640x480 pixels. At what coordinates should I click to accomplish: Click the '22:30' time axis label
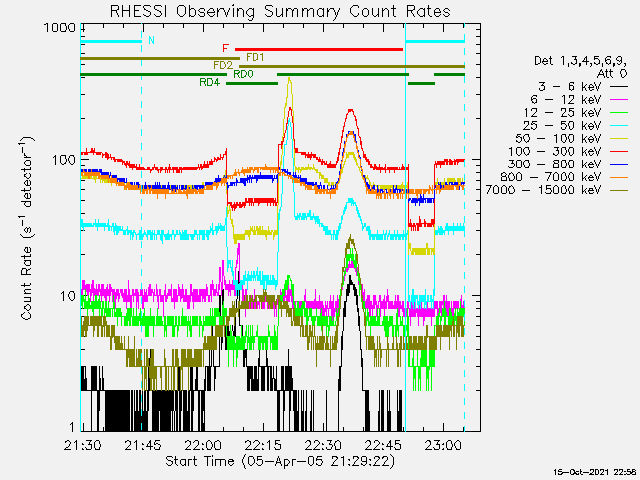(323, 445)
